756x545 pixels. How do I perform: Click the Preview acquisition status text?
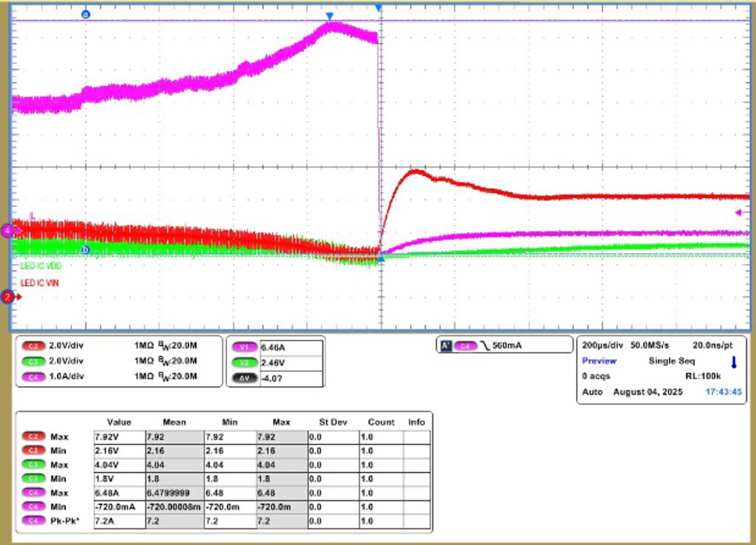click(599, 361)
